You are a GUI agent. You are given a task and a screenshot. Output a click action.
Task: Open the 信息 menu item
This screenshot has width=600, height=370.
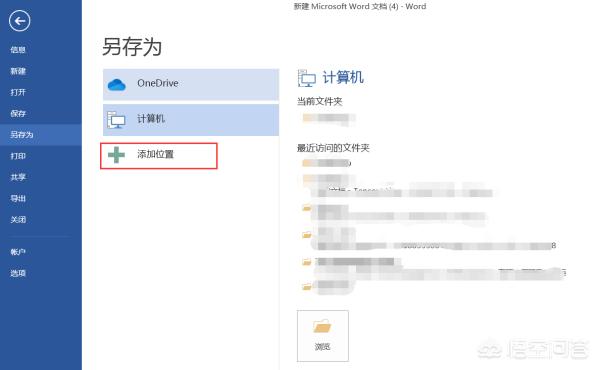(x=18, y=50)
